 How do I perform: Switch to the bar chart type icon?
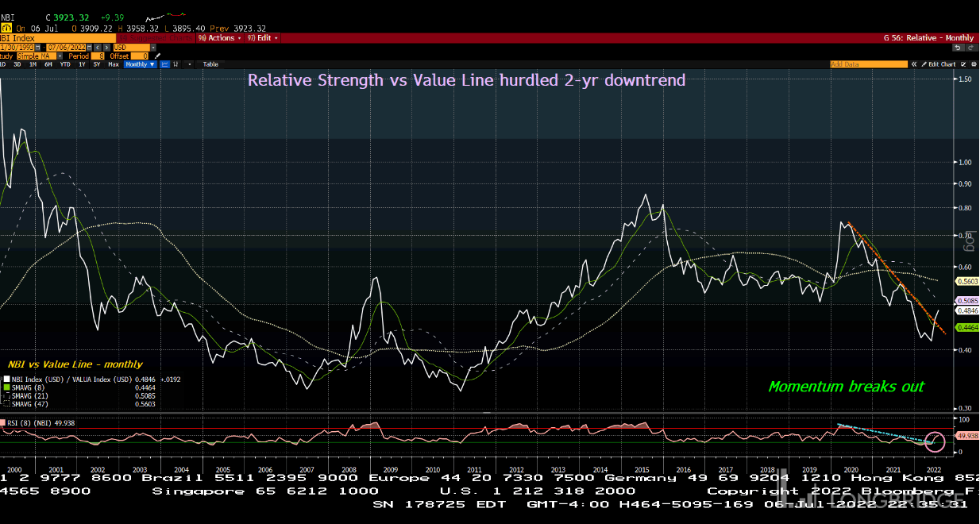[175, 64]
